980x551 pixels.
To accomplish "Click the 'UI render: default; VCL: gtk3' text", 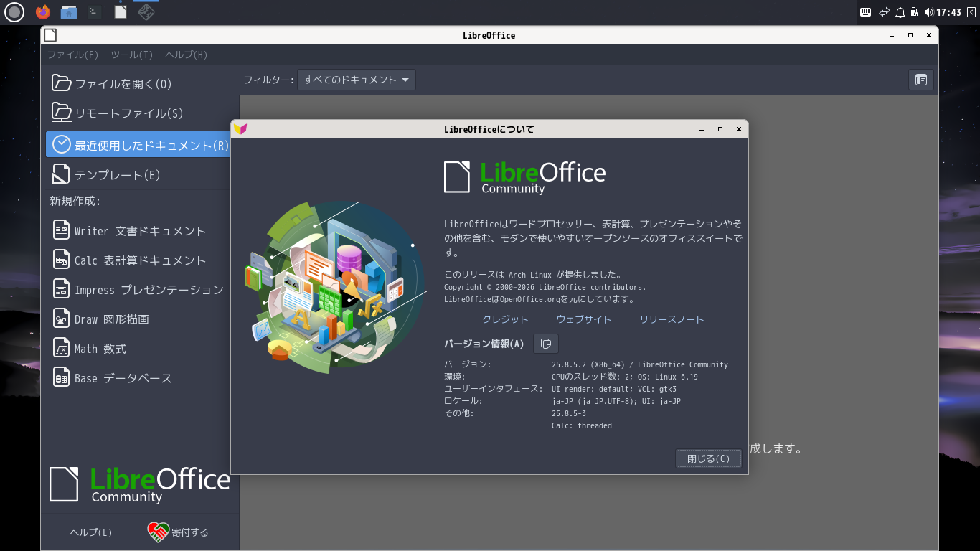I will (x=614, y=389).
